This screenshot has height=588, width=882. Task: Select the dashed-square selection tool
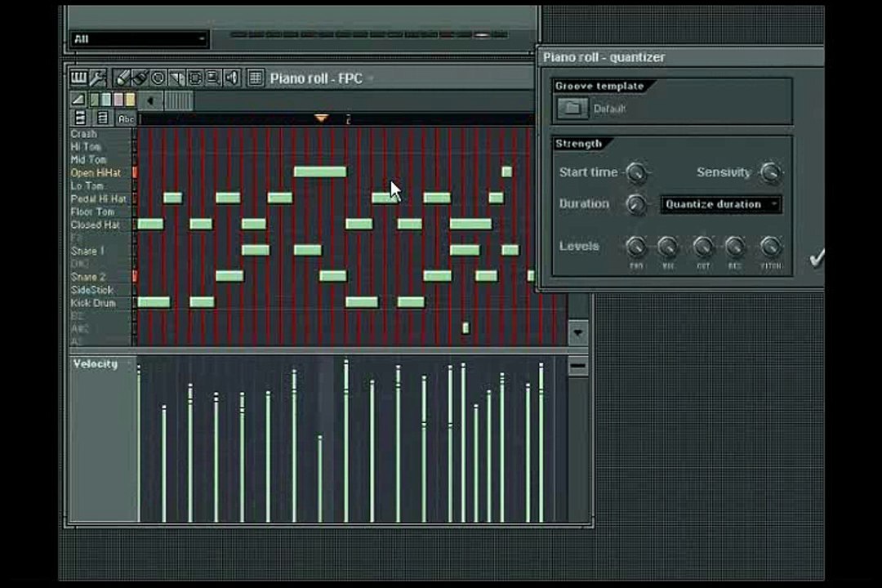(x=195, y=78)
